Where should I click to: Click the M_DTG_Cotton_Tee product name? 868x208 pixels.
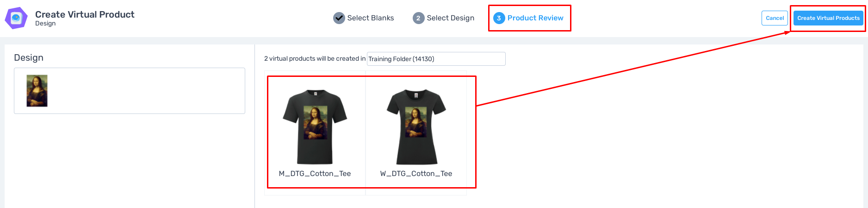click(x=315, y=174)
